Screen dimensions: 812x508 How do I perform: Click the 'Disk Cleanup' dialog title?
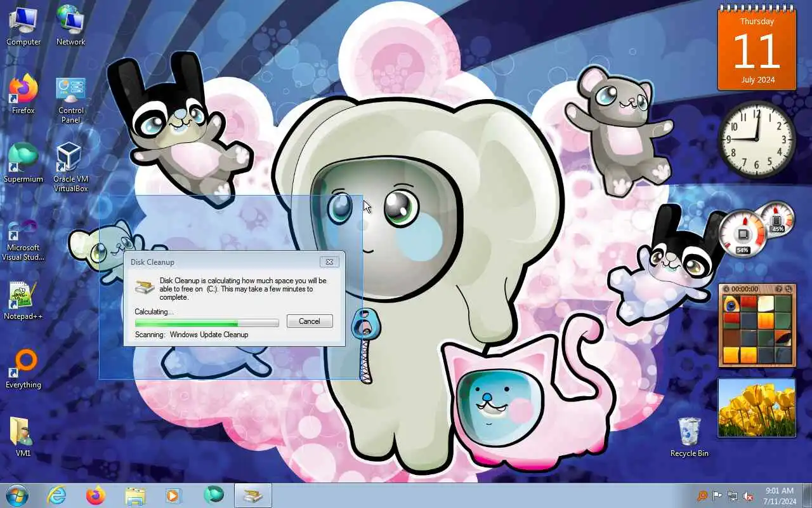click(152, 262)
